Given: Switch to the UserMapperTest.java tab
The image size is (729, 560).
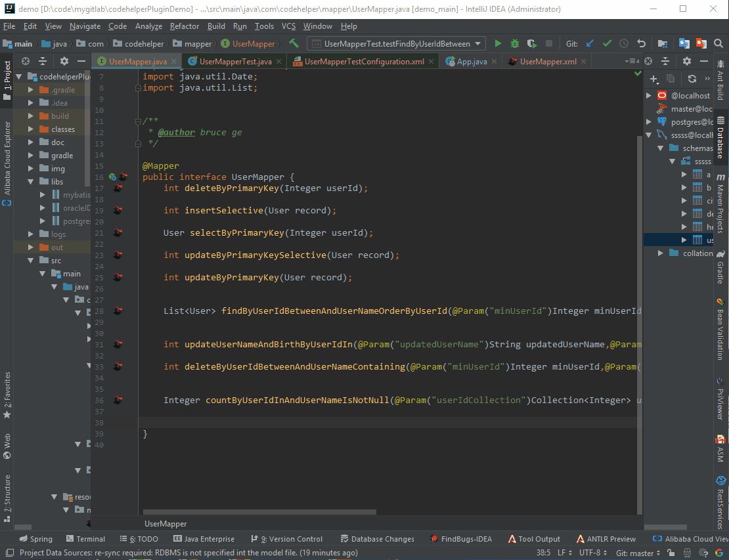Looking at the screenshot, I should [x=235, y=62].
